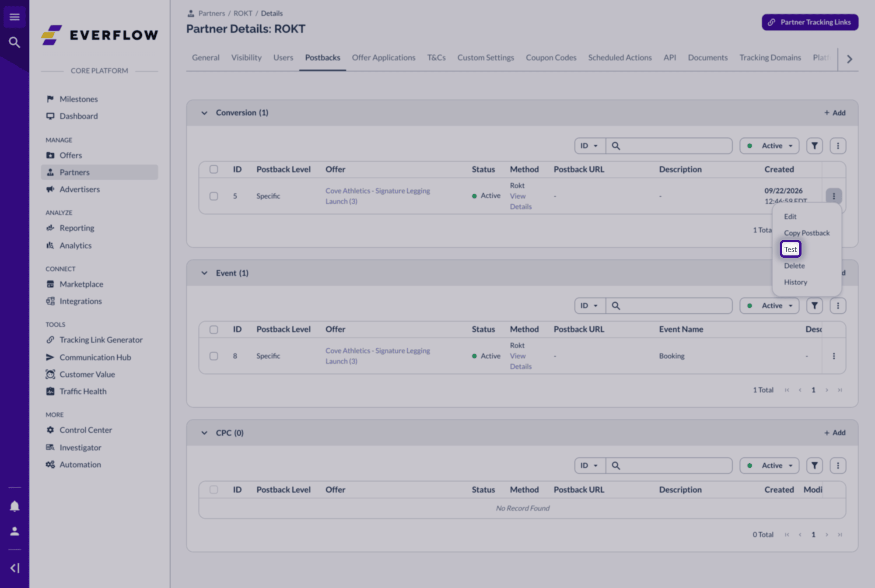Open ID search-field dropdown in Event section
Screen dimensions: 875x588
(590, 306)
